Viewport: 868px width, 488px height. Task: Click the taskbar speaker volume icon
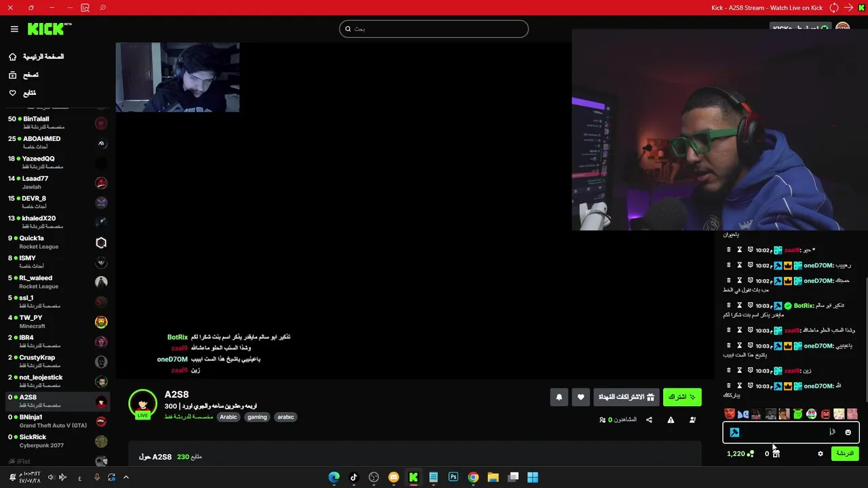[51, 477]
